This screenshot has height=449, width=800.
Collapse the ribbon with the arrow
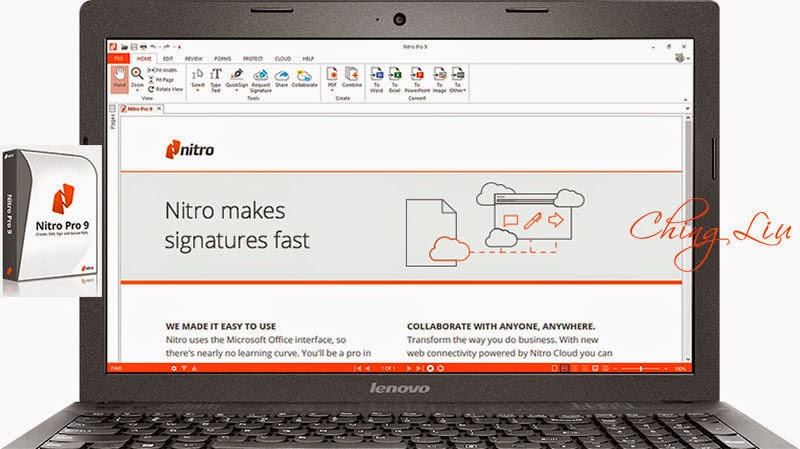click(x=685, y=99)
